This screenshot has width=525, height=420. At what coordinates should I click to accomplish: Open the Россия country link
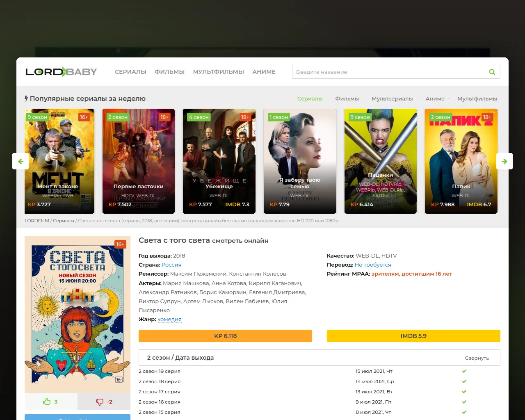tap(171, 265)
